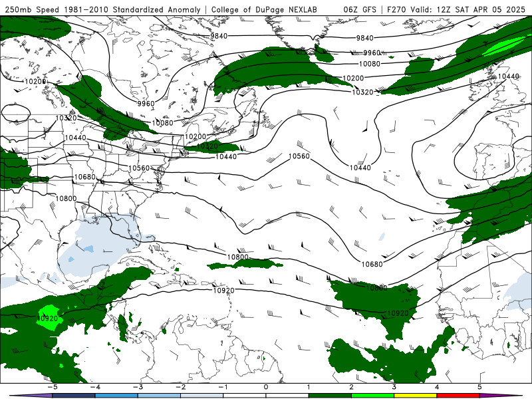Select the bright green swatch between 2 and 3
This screenshot has width=532, height=399.
click(373, 396)
